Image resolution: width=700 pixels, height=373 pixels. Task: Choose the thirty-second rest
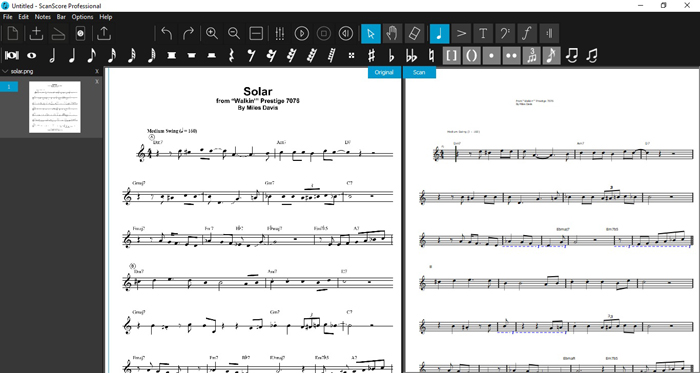291,56
